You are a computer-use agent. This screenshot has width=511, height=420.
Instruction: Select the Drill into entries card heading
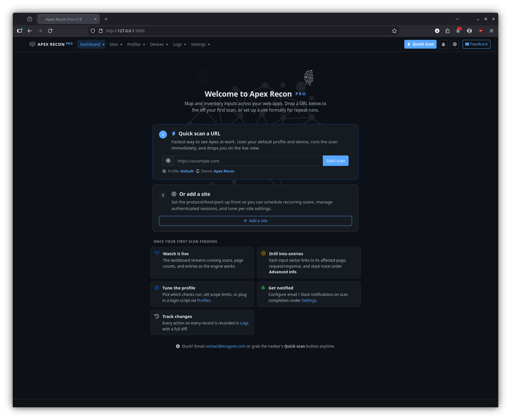(x=286, y=254)
